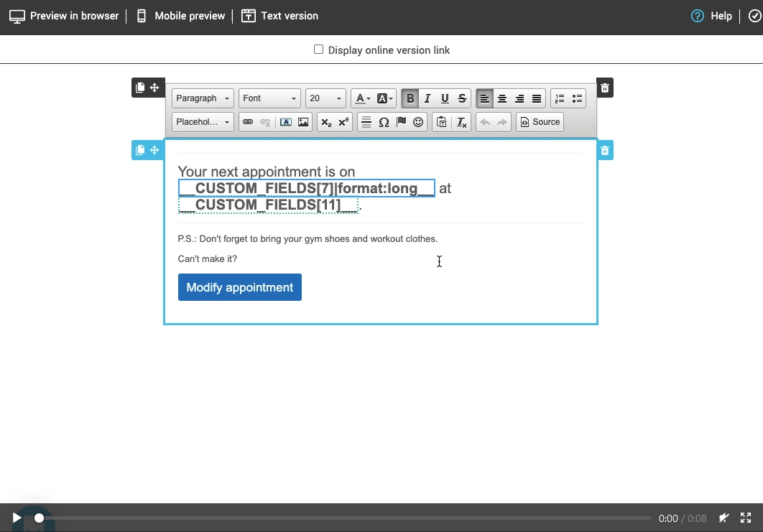Open the Source code view
Screen dimensions: 763x532
click(540, 122)
